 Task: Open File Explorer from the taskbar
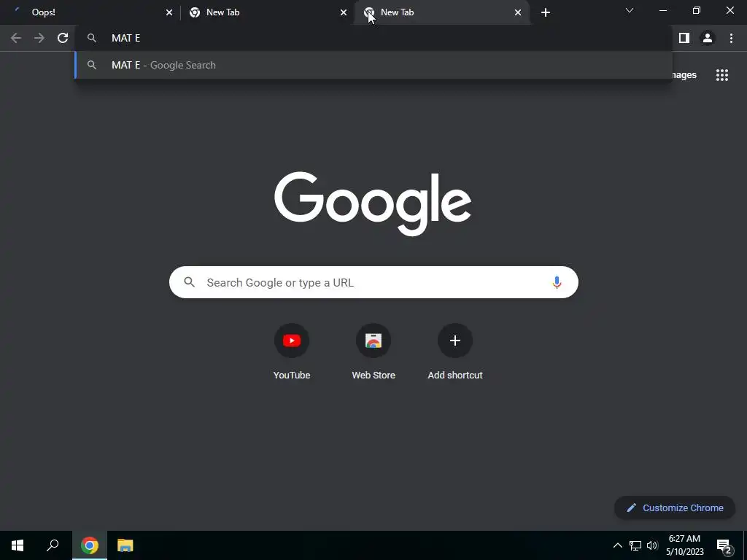pyautogui.click(x=125, y=545)
